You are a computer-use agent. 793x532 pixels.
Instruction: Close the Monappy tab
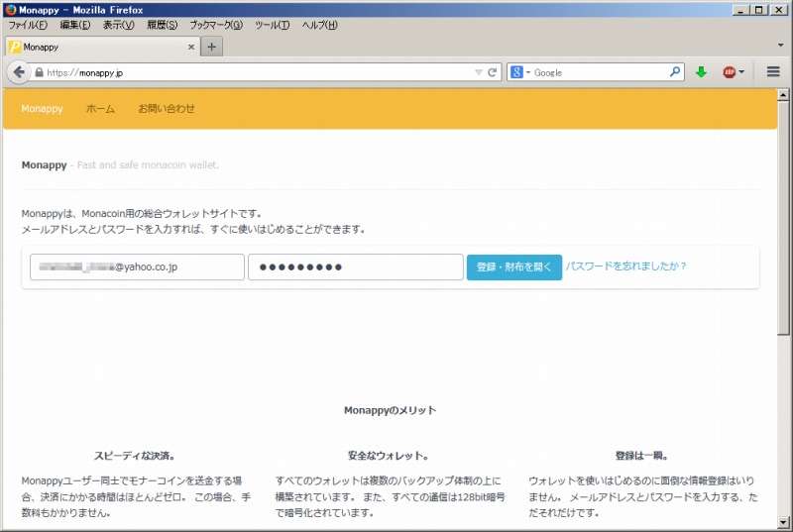click(x=191, y=47)
